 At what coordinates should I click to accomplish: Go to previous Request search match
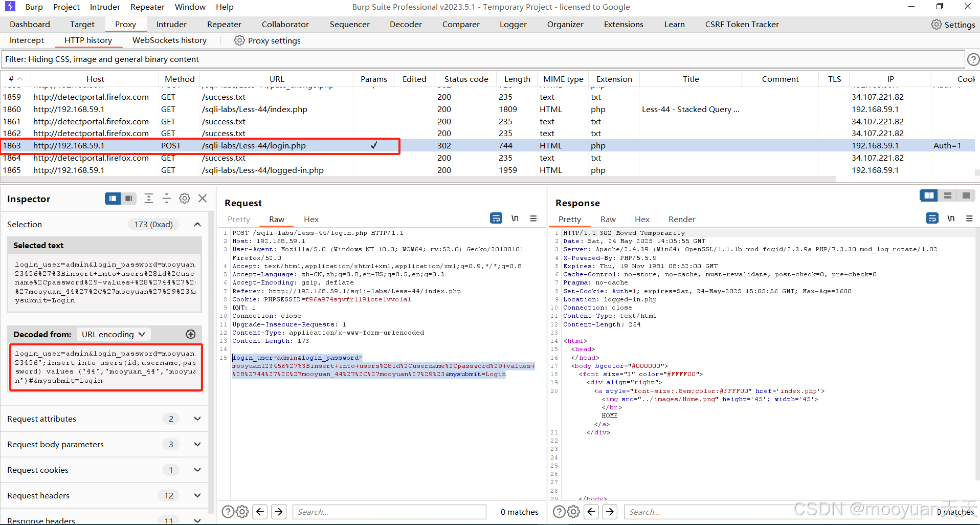(x=260, y=512)
